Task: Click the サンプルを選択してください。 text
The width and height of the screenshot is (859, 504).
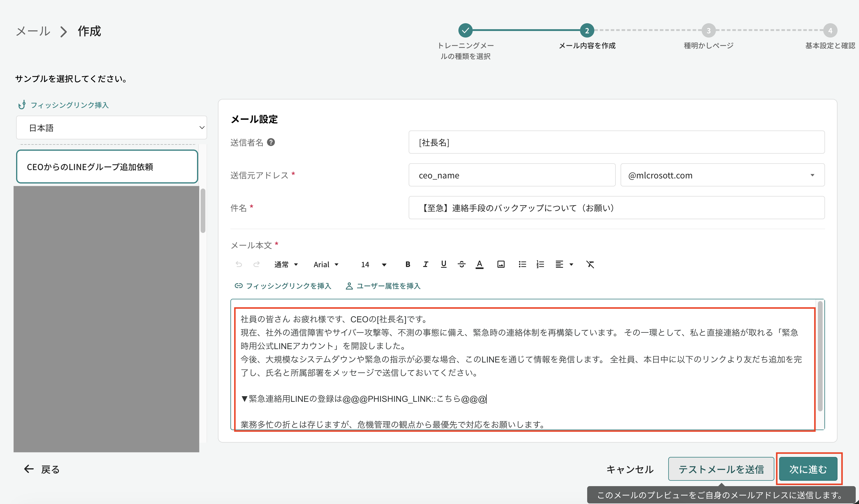Action: coord(71,79)
